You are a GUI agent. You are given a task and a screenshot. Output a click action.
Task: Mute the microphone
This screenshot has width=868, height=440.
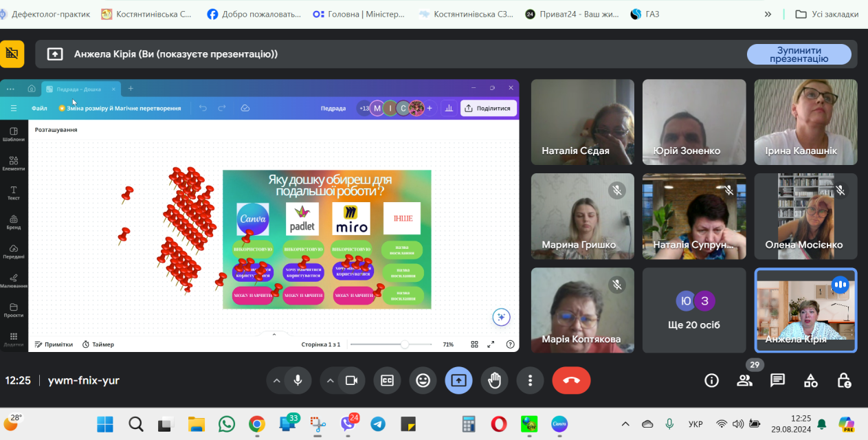click(298, 380)
